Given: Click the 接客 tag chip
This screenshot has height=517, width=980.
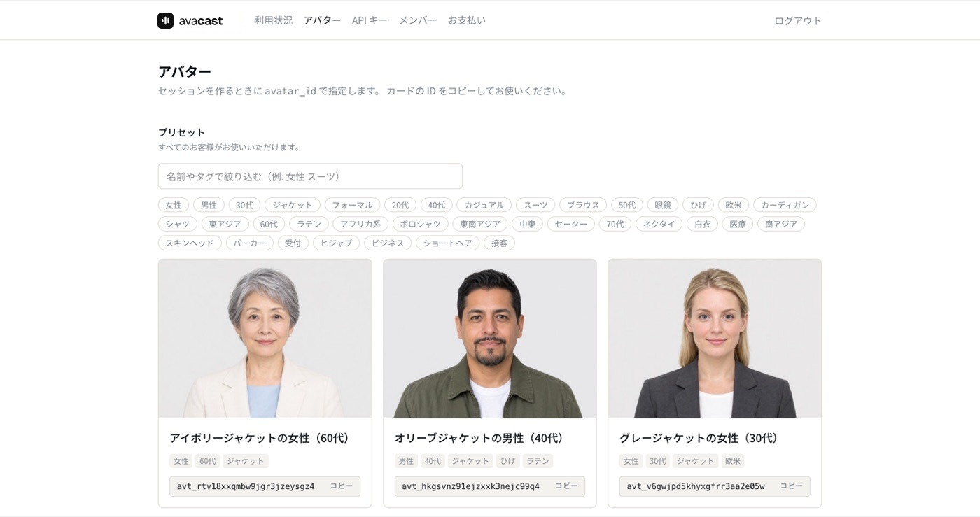Looking at the screenshot, I should pyautogui.click(x=499, y=243).
